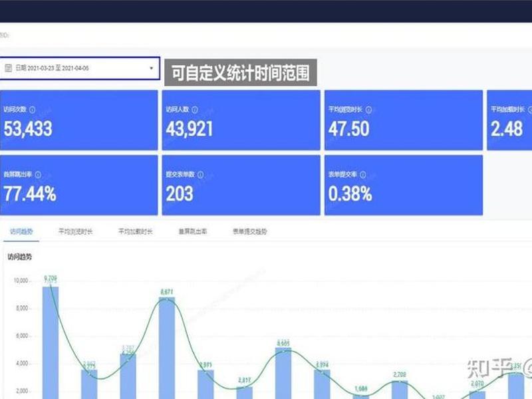Image resolution: width=532 pixels, height=399 pixels.
Task: Click the 0.38% form submission rate value
Action: pyautogui.click(x=350, y=194)
